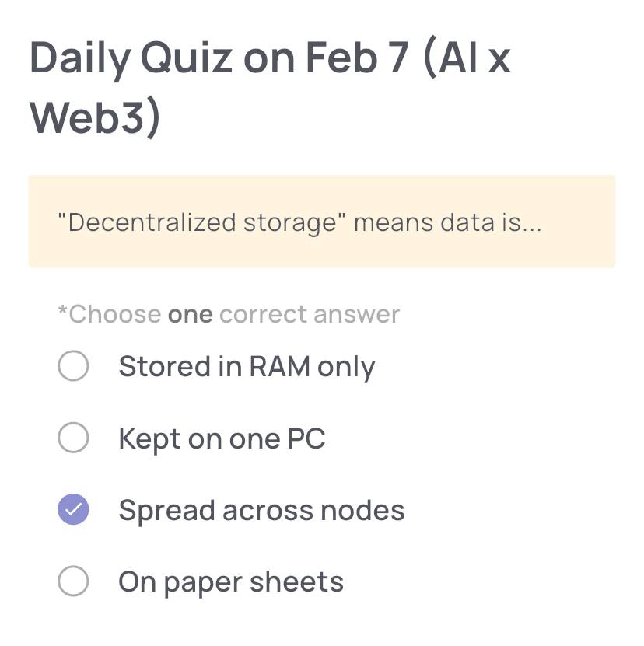644x646 pixels.
Task: Choose the "Kept on one PC" radio button
Action: [x=73, y=438]
